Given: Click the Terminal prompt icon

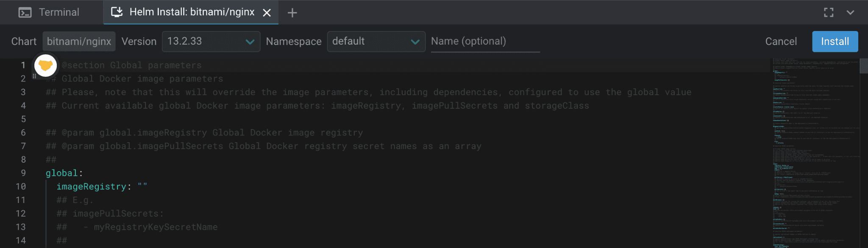Looking at the screenshot, I should point(25,13).
